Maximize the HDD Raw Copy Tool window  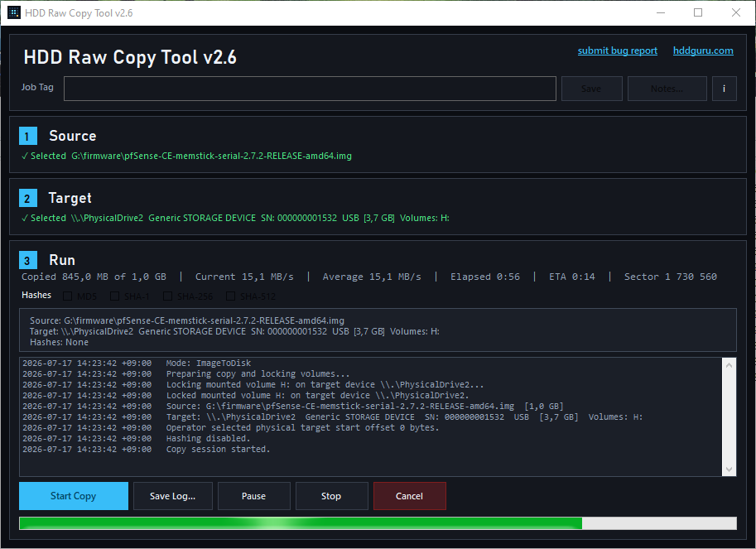[698, 12]
